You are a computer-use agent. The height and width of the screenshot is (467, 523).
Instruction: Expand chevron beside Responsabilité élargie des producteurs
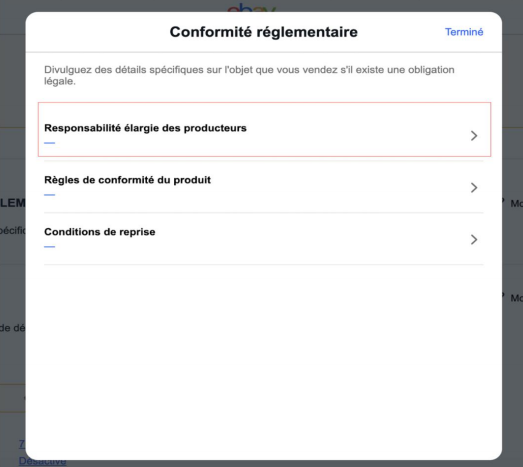click(x=474, y=136)
